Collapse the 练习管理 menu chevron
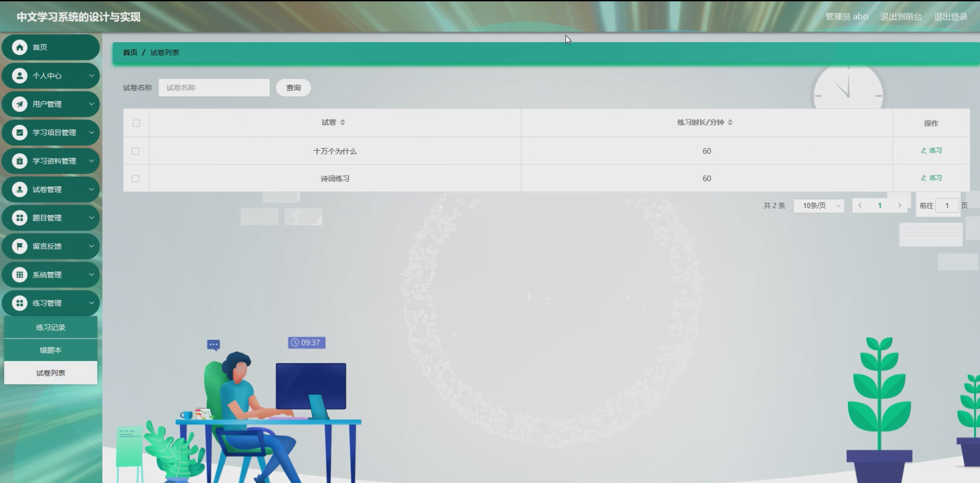The width and height of the screenshot is (980, 483). click(x=92, y=303)
